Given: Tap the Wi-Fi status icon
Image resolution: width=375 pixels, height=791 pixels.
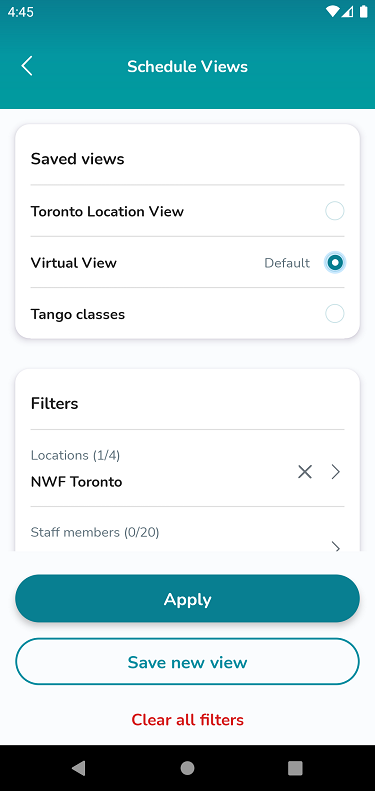Looking at the screenshot, I should point(333,12).
